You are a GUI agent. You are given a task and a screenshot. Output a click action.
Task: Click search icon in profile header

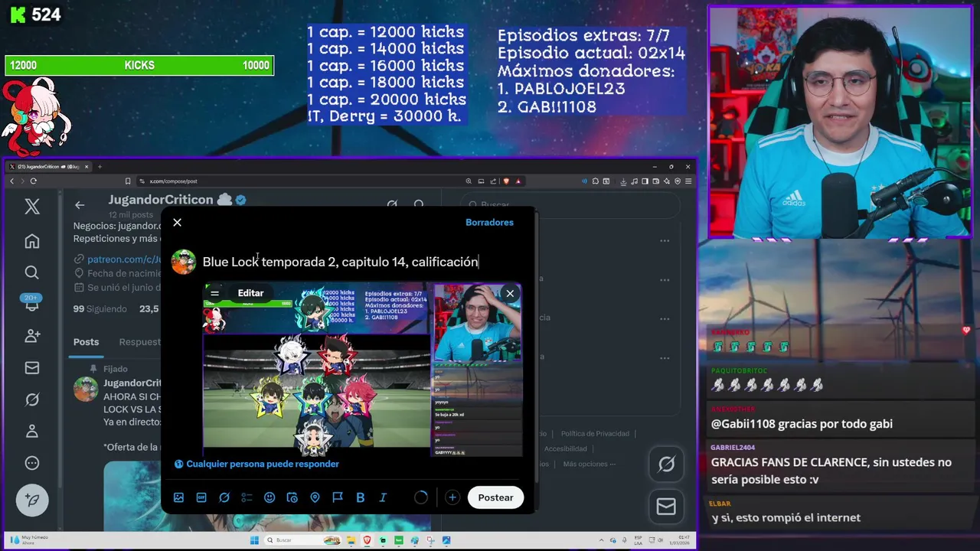coord(419,204)
